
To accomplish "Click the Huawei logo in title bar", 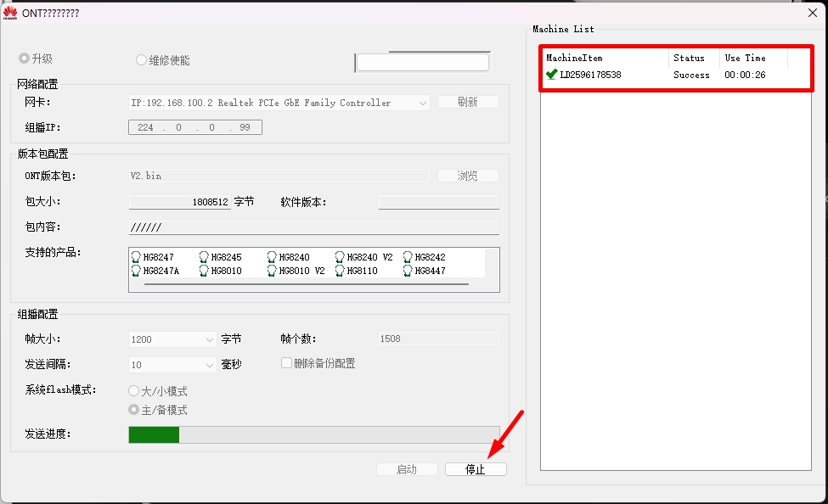I will pyautogui.click(x=11, y=12).
